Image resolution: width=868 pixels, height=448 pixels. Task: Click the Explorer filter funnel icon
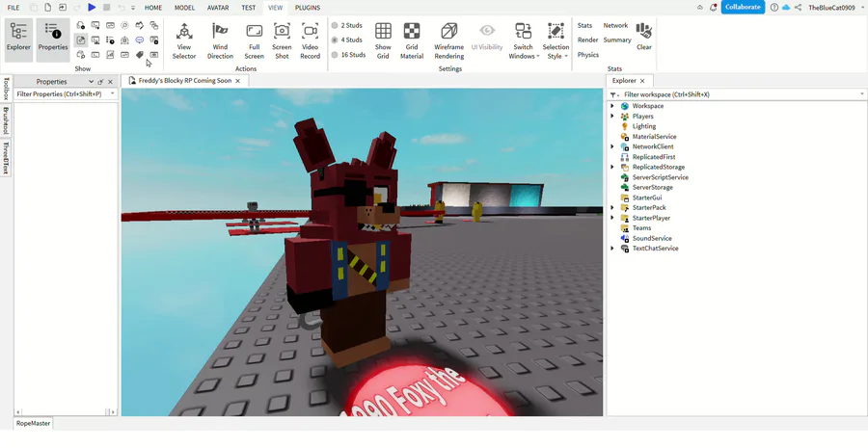coord(612,94)
